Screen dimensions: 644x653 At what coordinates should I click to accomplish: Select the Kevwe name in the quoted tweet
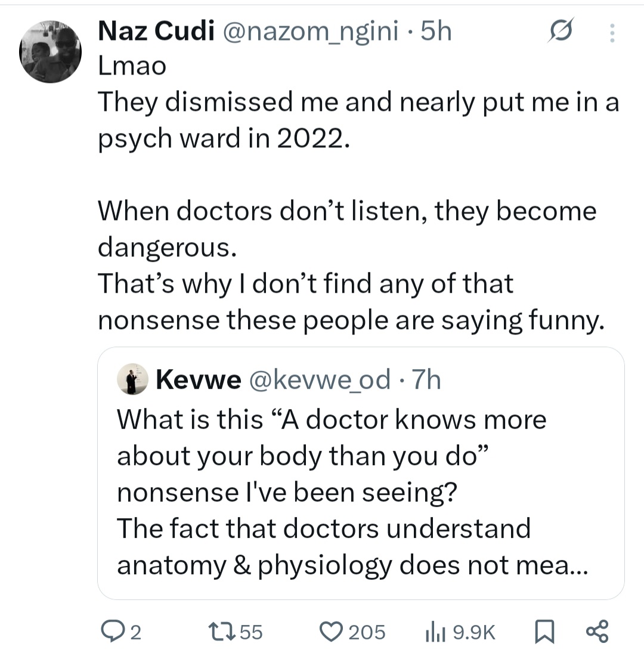[198, 379]
